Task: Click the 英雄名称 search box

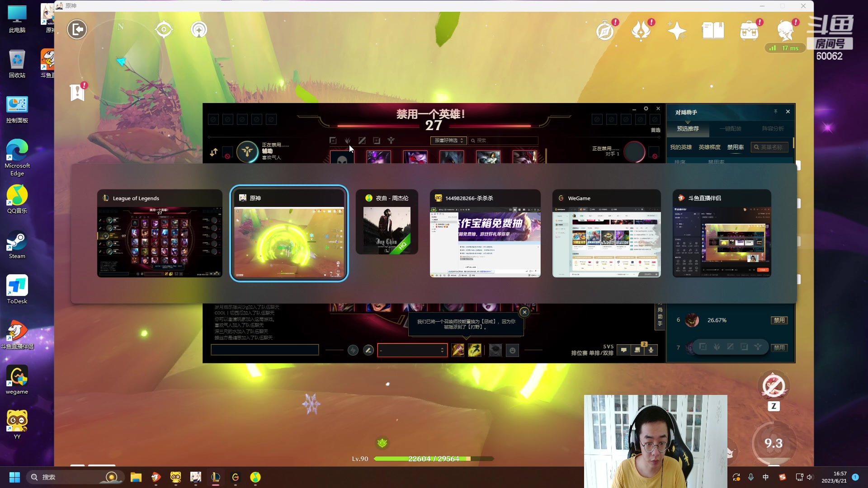Action: coord(770,147)
